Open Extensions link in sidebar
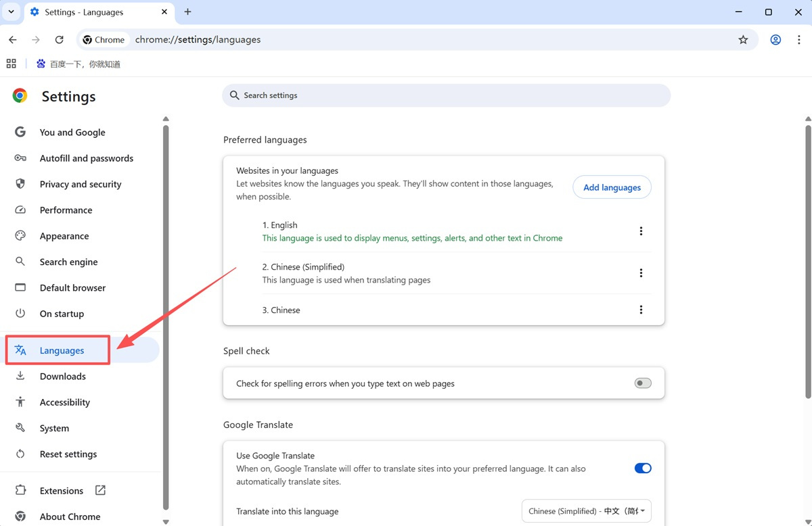The image size is (812, 526). point(62,491)
